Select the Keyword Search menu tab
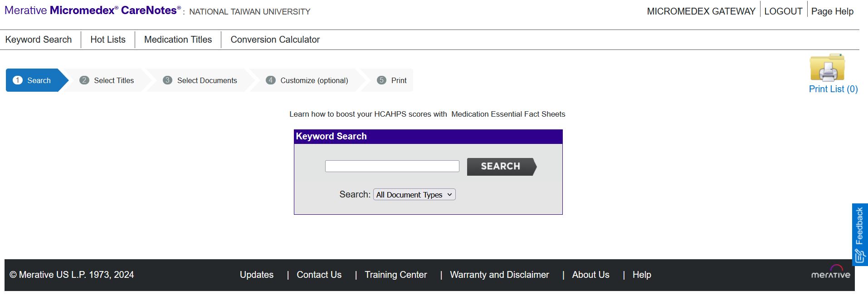 [x=39, y=39]
